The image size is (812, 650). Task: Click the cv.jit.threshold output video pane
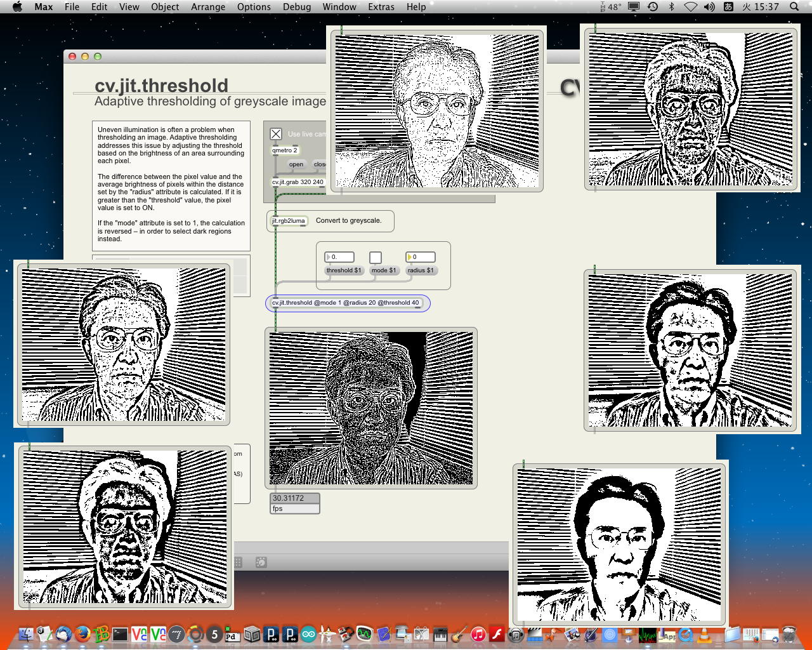(x=371, y=408)
